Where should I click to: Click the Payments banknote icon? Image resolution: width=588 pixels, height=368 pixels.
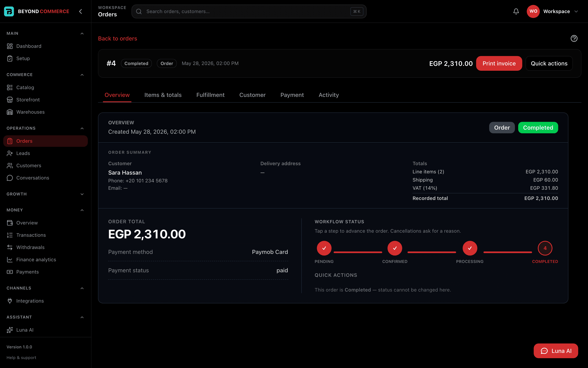click(10, 272)
